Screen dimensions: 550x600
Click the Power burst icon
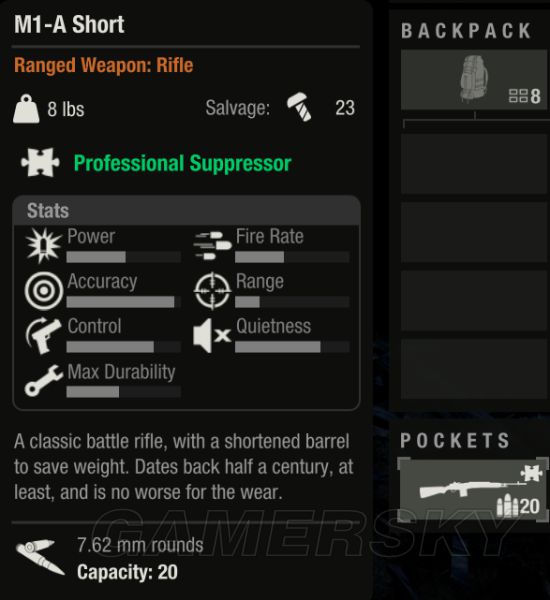click(x=44, y=245)
